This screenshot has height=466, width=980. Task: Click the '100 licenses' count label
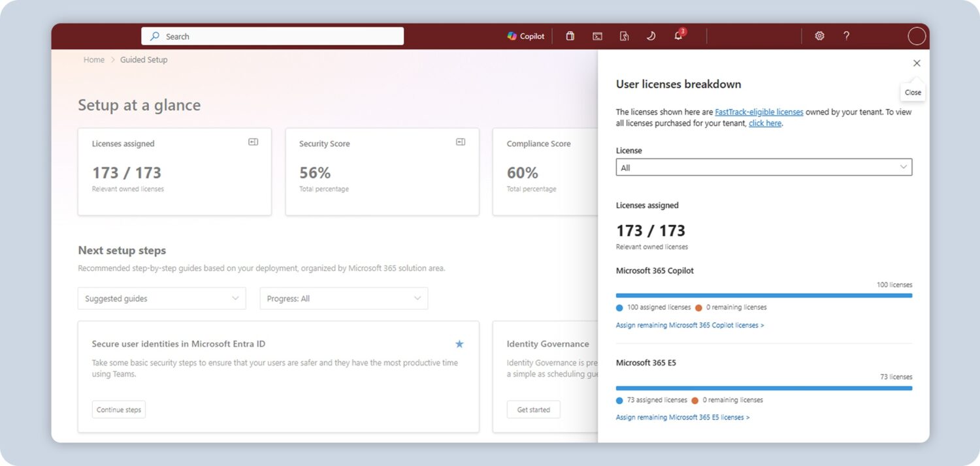pos(894,285)
